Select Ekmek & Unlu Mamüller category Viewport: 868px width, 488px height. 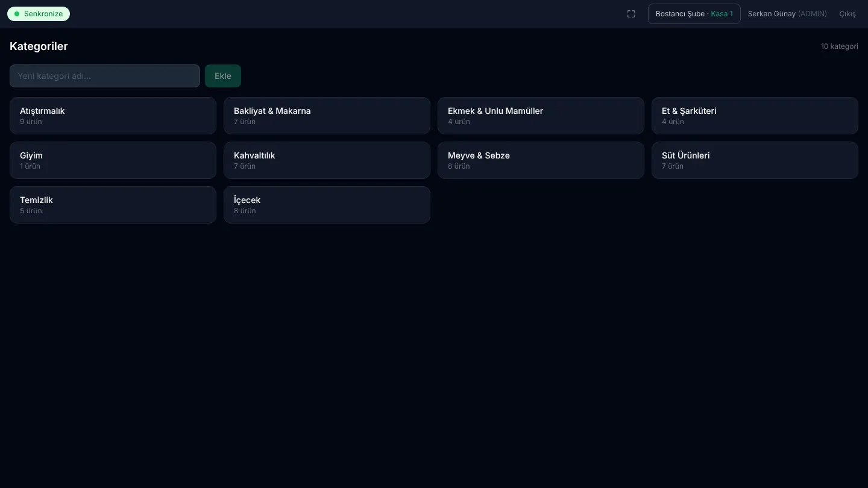point(541,116)
